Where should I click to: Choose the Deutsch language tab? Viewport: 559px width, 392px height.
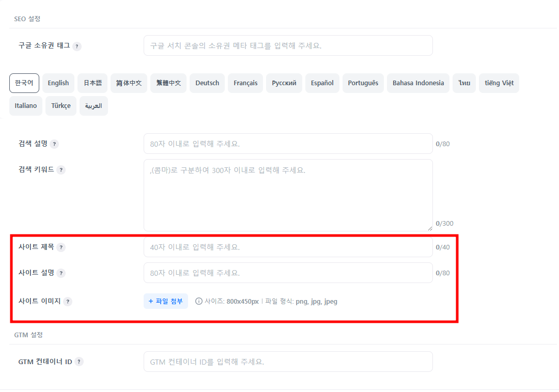click(207, 83)
